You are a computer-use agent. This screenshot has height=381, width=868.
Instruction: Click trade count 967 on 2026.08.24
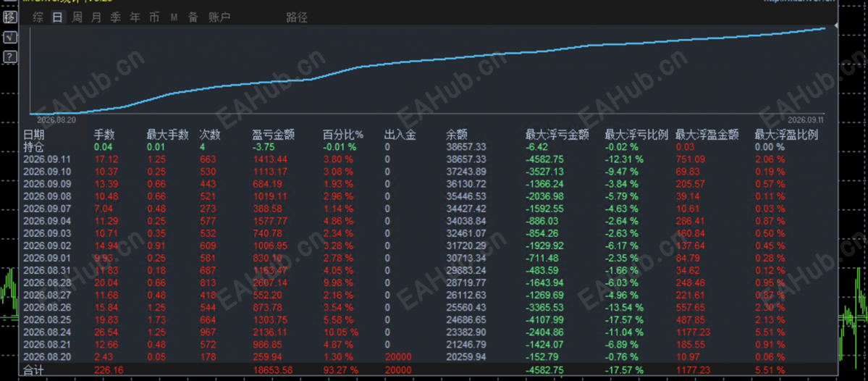click(x=208, y=331)
